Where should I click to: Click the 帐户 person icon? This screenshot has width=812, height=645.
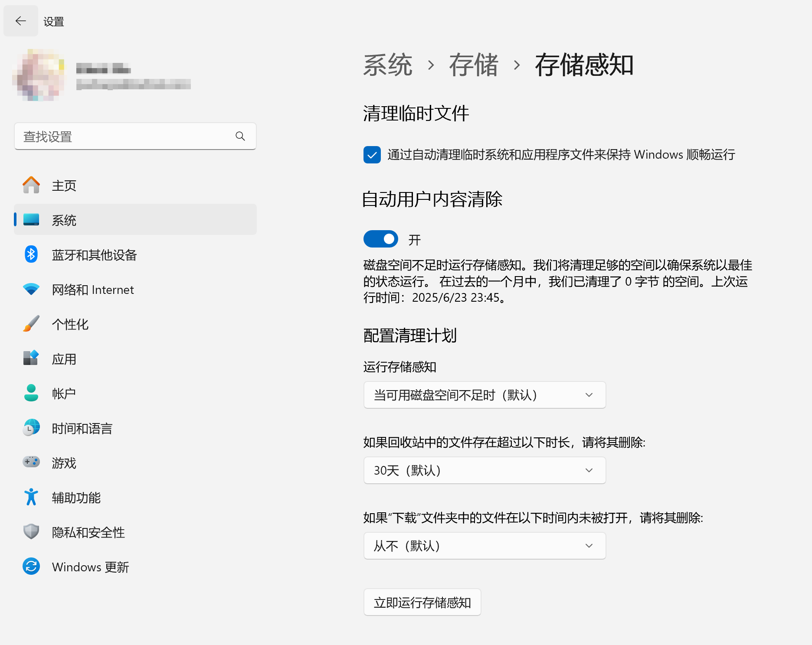[31, 393]
